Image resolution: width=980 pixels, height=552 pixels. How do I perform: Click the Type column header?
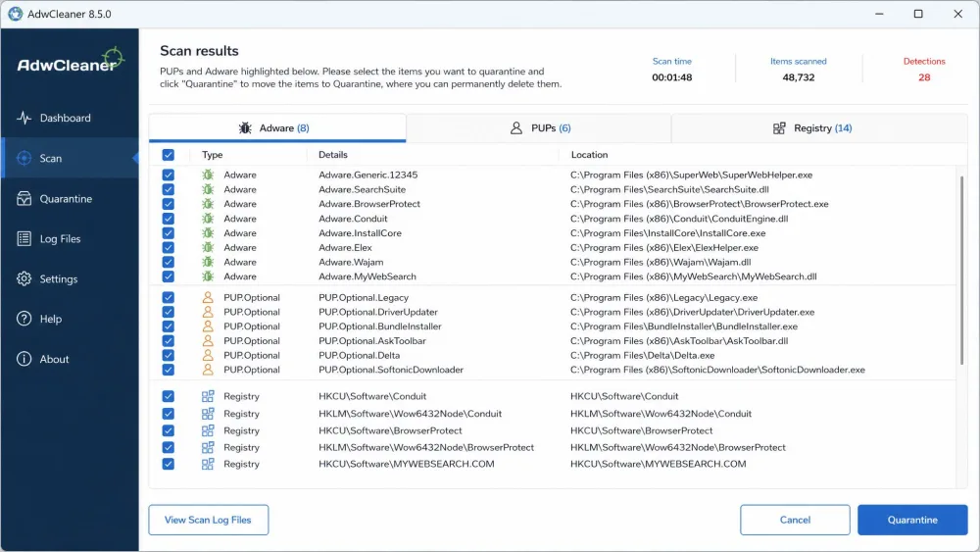click(x=212, y=155)
